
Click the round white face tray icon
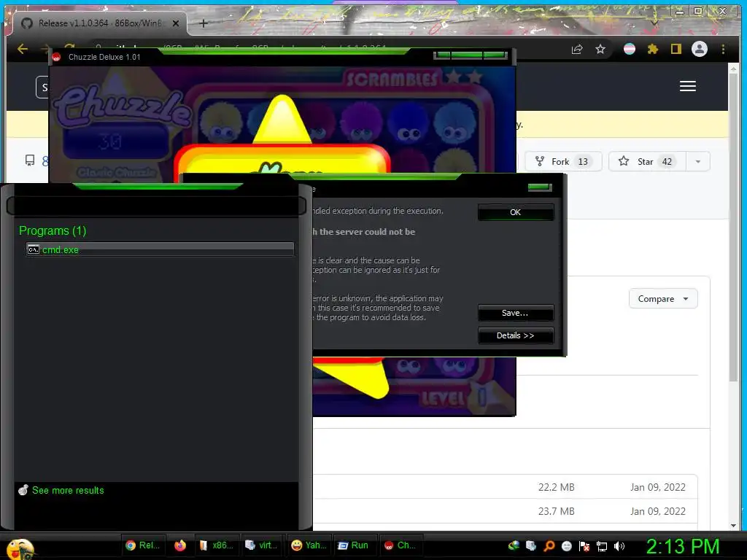(x=566, y=546)
